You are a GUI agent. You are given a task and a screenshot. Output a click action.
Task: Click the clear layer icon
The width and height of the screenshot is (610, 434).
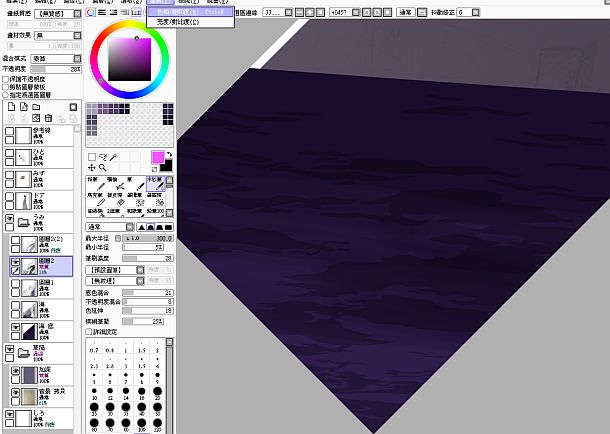(36, 117)
